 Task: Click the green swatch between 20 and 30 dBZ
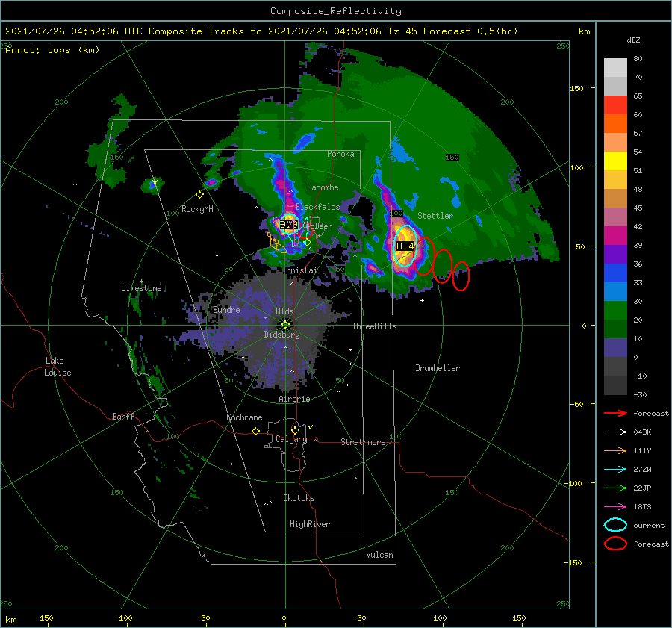pos(615,311)
